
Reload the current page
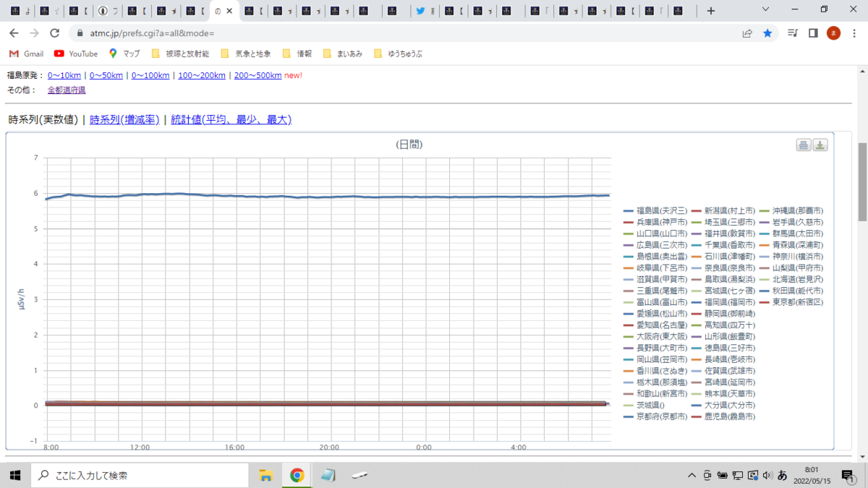(54, 33)
